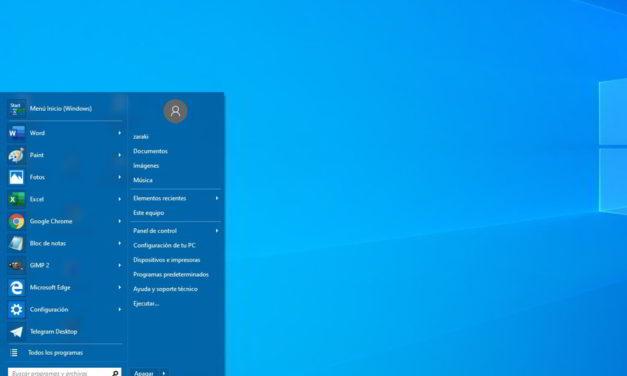Open the Configuración gear icon

(x=16, y=310)
